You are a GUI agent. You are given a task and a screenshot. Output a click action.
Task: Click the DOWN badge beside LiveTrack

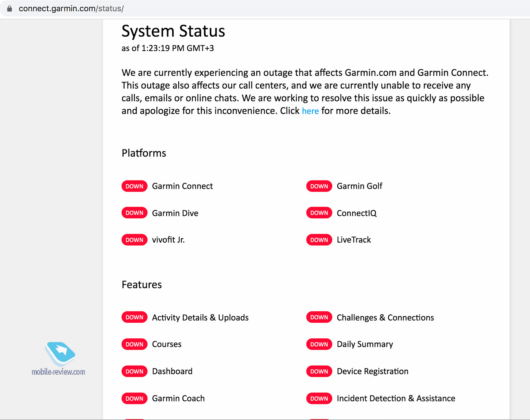pos(319,240)
